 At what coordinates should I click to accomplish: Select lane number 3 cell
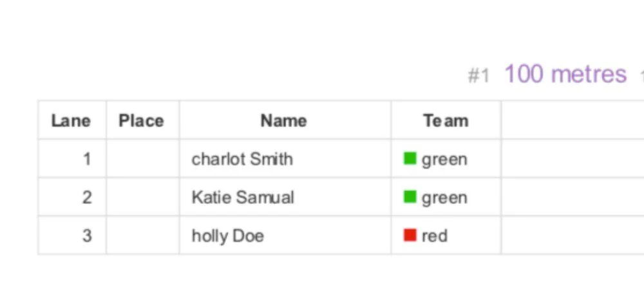pos(72,236)
